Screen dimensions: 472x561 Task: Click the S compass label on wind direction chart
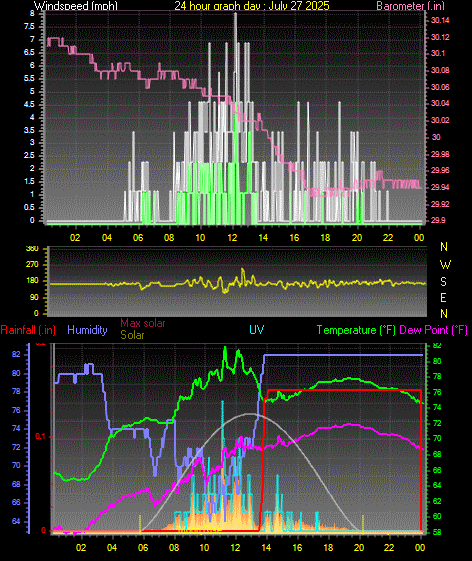click(443, 282)
